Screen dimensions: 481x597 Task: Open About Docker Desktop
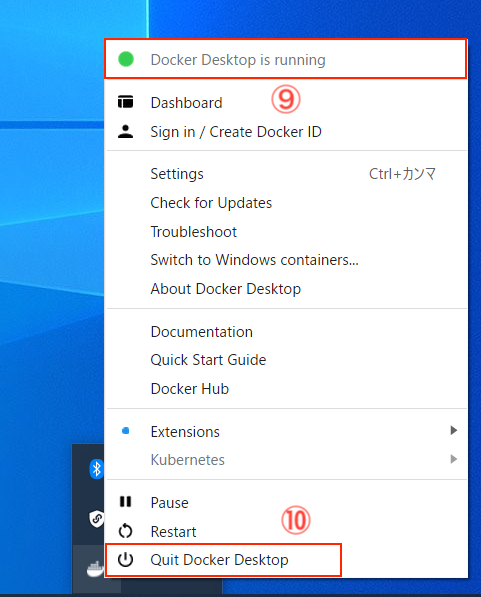(286, 289)
